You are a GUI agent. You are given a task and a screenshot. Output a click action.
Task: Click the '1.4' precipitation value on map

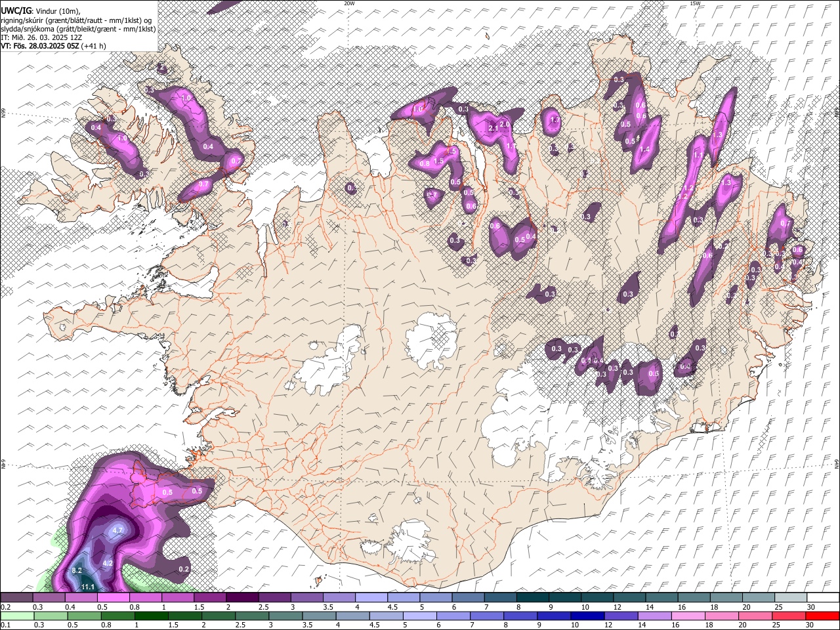[x=645, y=150]
